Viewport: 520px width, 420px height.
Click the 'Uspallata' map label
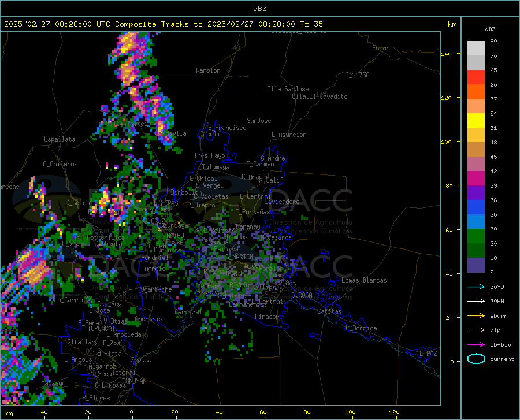tap(60, 139)
